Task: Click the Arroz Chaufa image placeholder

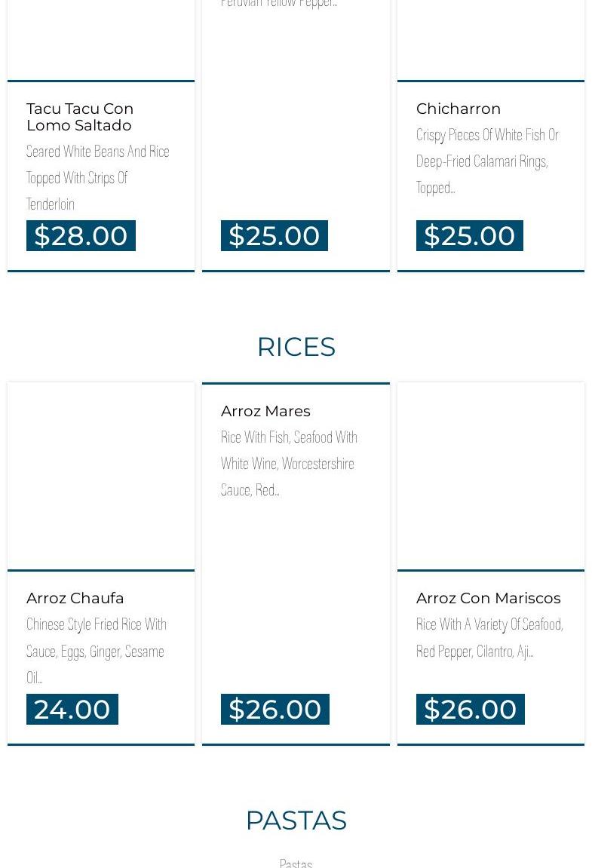Action: (101, 476)
